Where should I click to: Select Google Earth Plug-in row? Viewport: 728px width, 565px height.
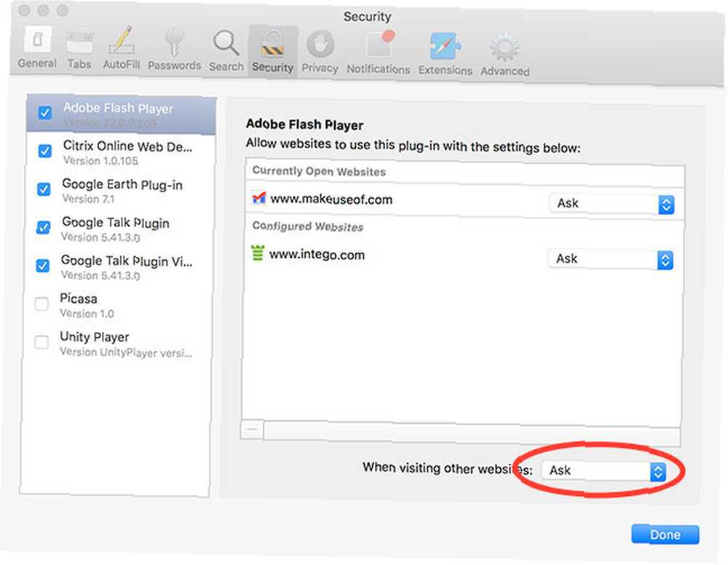(120, 190)
